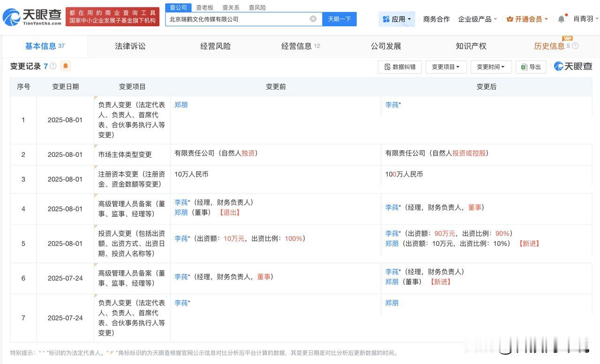This screenshot has height=364, width=600.
Task: Click the 天眼一下 search button
Action: [x=339, y=19]
